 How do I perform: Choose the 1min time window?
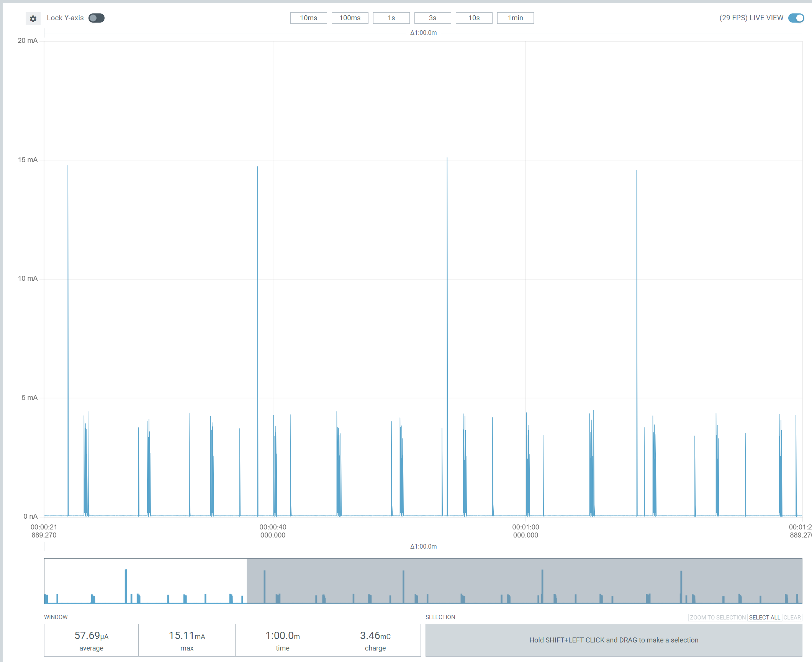[515, 18]
